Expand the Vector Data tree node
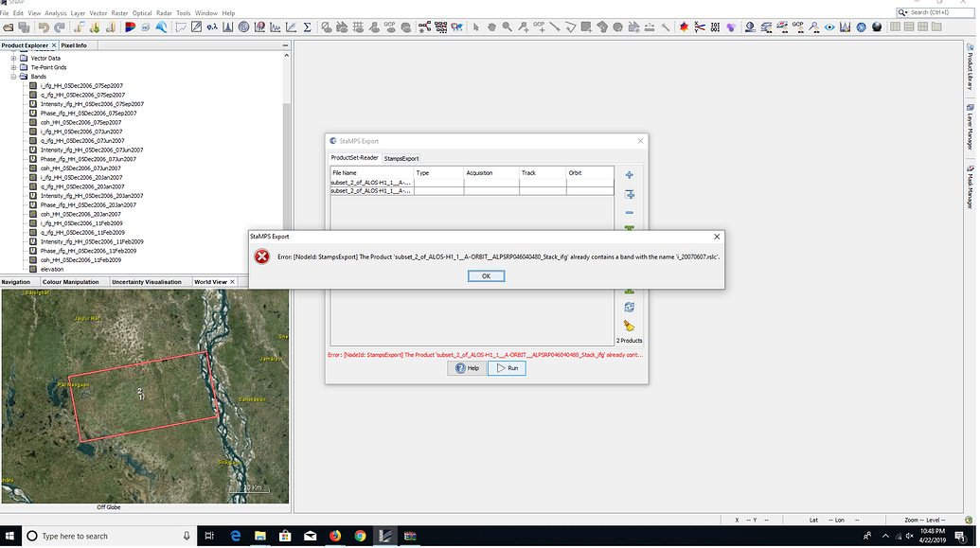This screenshot has width=980, height=548. [13, 59]
